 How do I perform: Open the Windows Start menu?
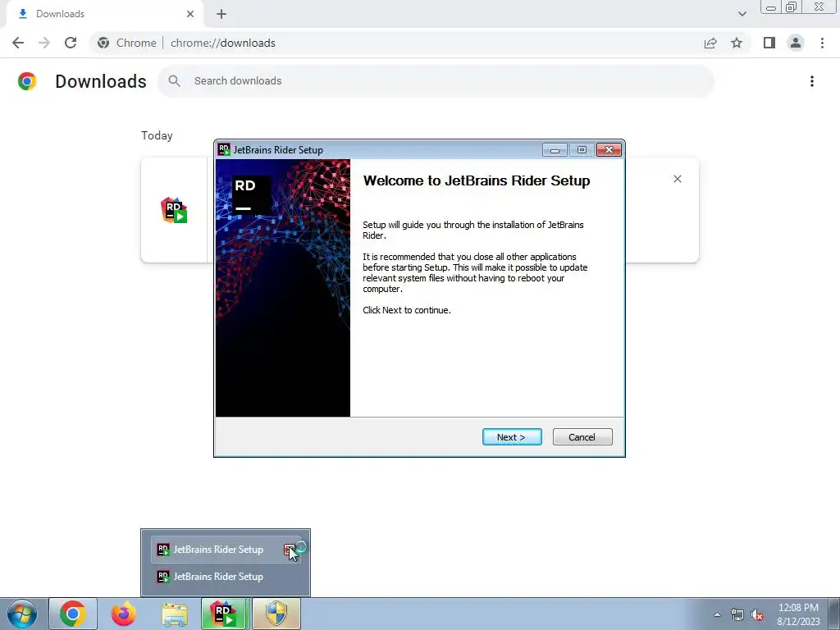click(x=21, y=614)
